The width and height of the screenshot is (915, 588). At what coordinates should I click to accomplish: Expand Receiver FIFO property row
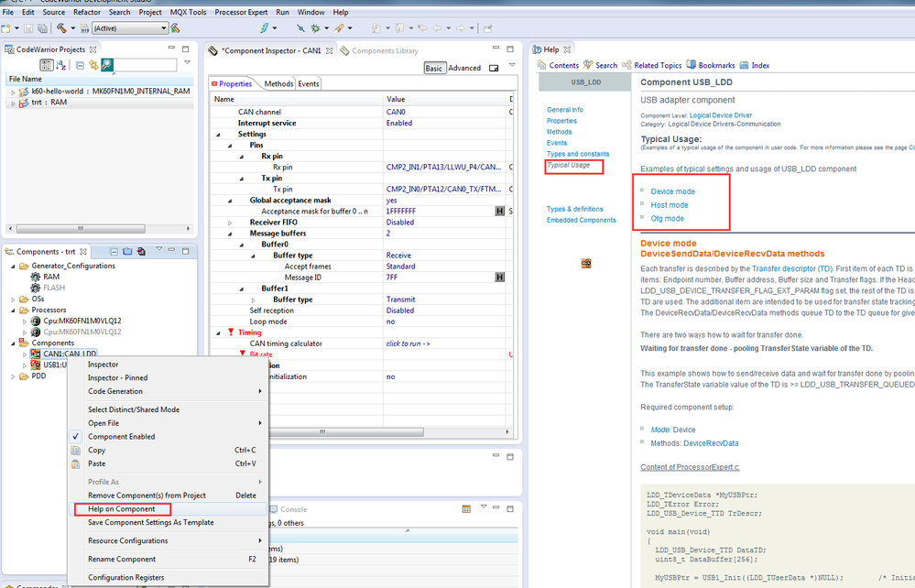pyautogui.click(x=230, y=223)
